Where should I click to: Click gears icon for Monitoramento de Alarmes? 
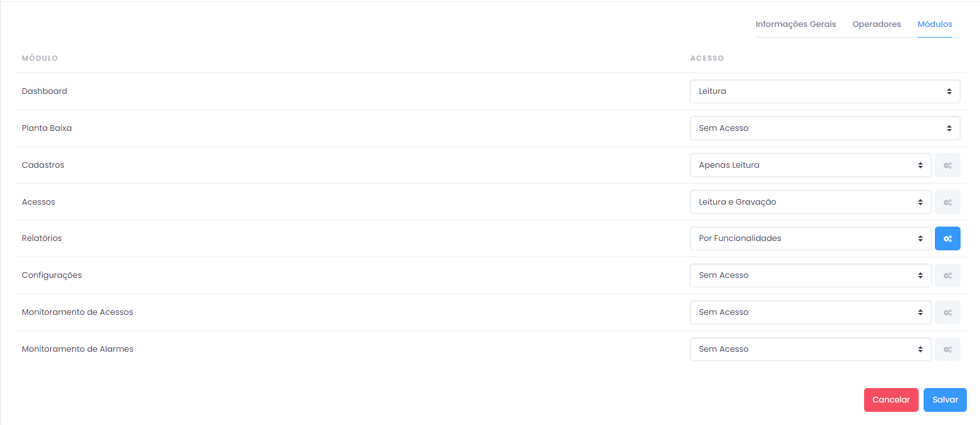[947, 349]
